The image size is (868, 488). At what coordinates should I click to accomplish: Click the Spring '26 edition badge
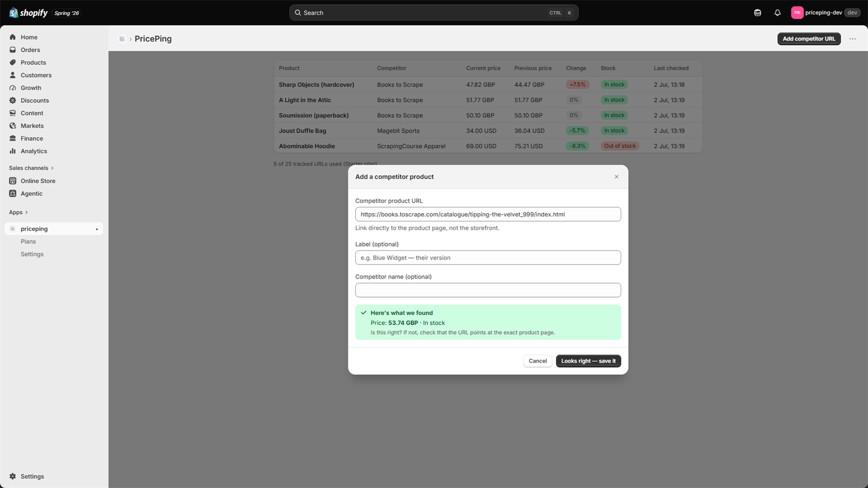click(x=67, y=13)
